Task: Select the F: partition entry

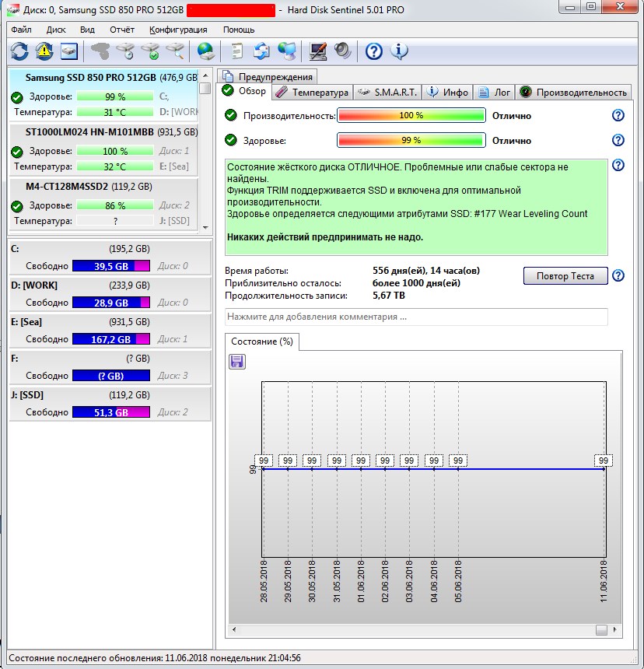Action: coord(110,367)
